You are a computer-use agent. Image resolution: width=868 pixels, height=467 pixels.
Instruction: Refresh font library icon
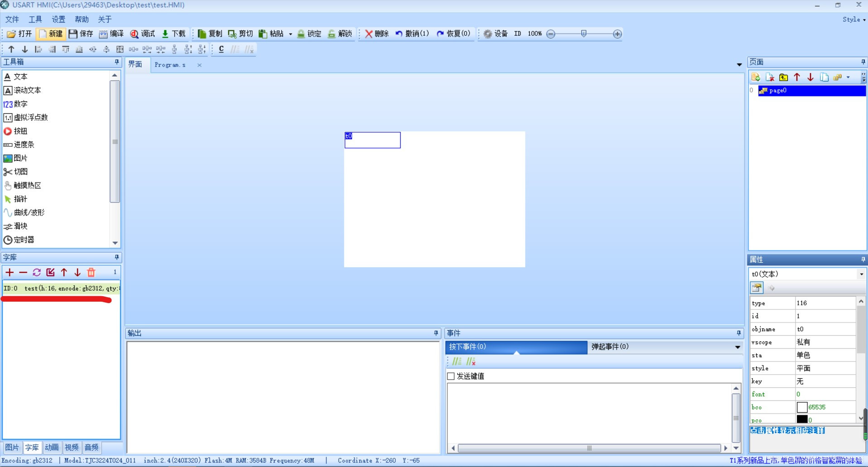coord(37,272)
